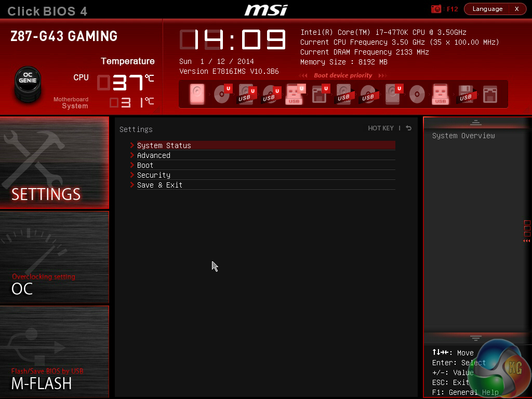Image resolution: width=532 pixels, height=399 pixels.
Task: Click the back arrow next to HOT KEY
Action: [409, 128]
